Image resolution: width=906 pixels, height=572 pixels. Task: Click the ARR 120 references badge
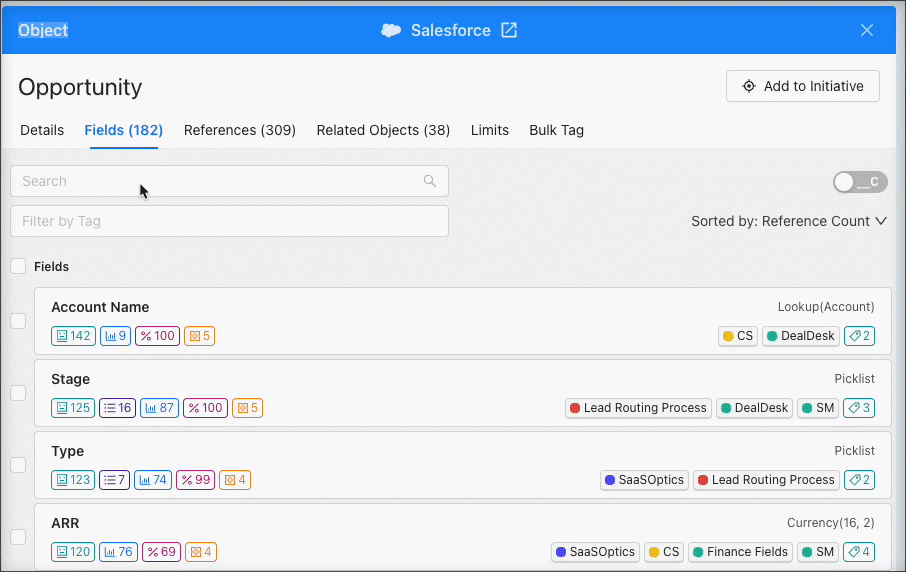(73, 552)
